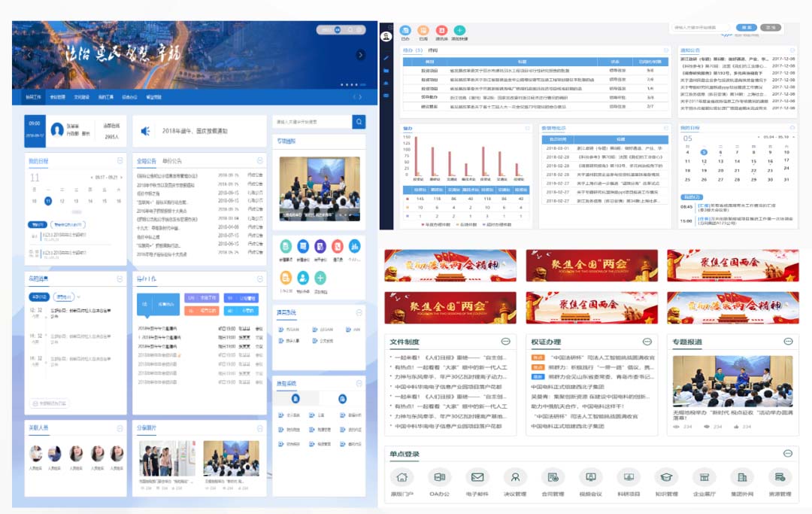
Task: Click the user avatar atop dark sidebar
Action: tap(386, 36)
